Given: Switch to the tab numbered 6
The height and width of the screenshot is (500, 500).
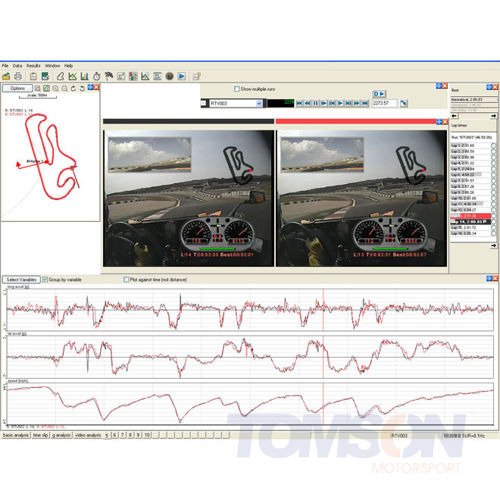Looking at the screenshot, I should pyautogui.click(x=115, y=435).
